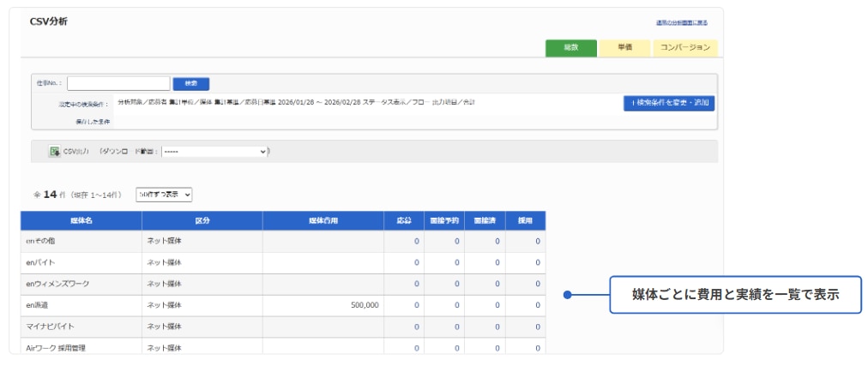
Task: Select the マイナビバイト media name cell
Action: pyautogui.click(x=81, y=327)
